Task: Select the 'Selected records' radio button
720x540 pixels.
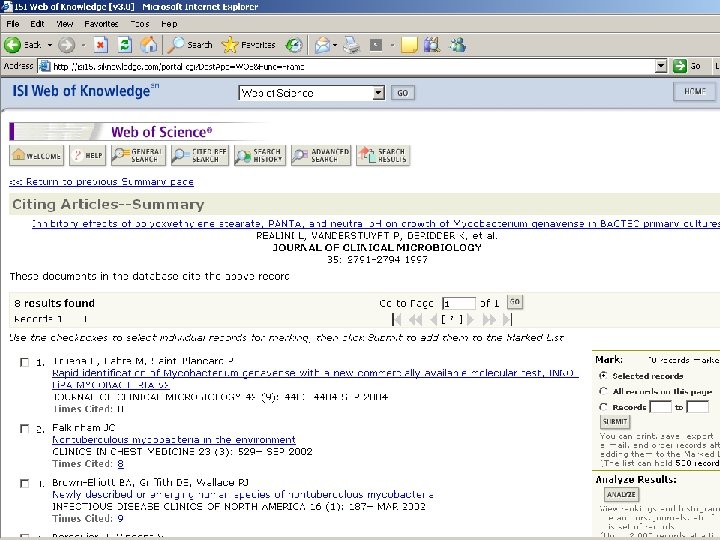Action: point(603,376)
